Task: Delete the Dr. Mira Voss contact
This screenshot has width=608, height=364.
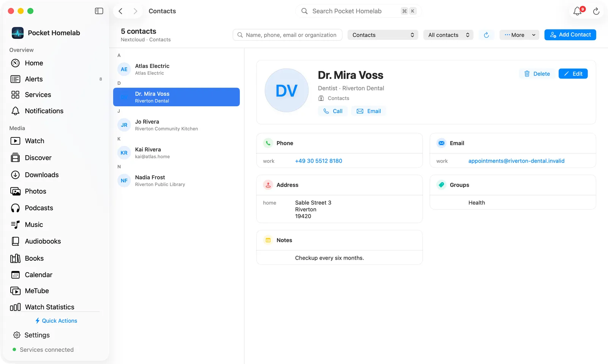Action: [537, 74]
